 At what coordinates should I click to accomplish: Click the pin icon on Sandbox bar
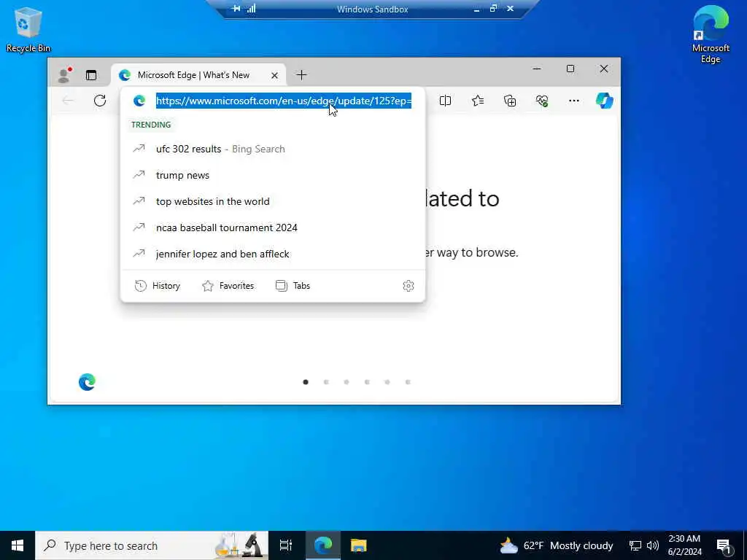click(x=236, y=9)
